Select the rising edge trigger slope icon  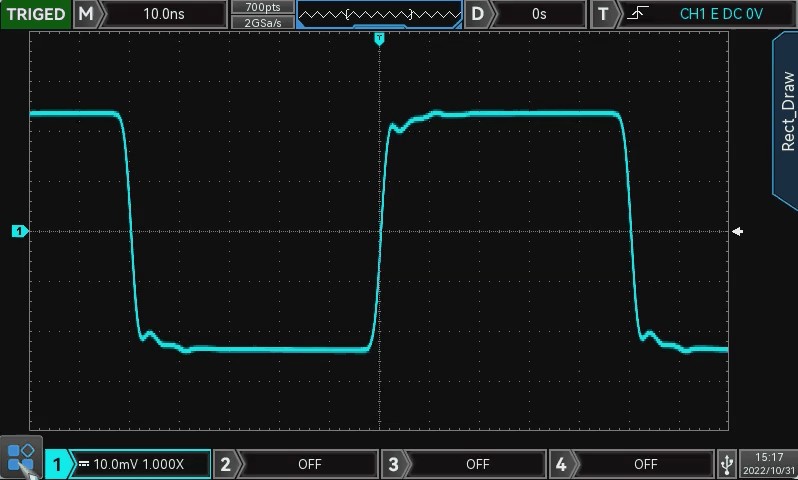[x=638, y=14]
